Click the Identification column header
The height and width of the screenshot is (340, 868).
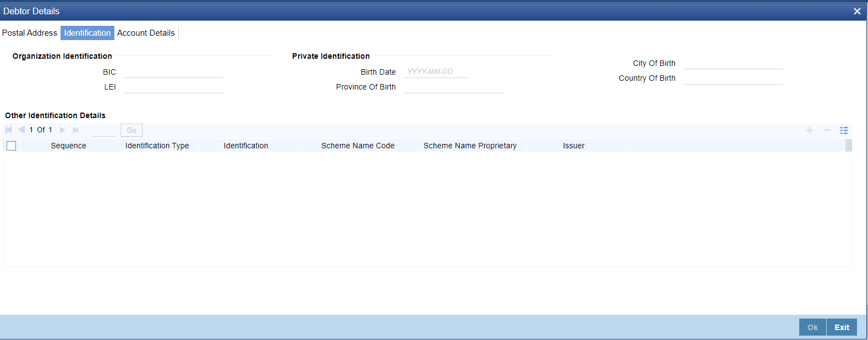pos(246,146)
